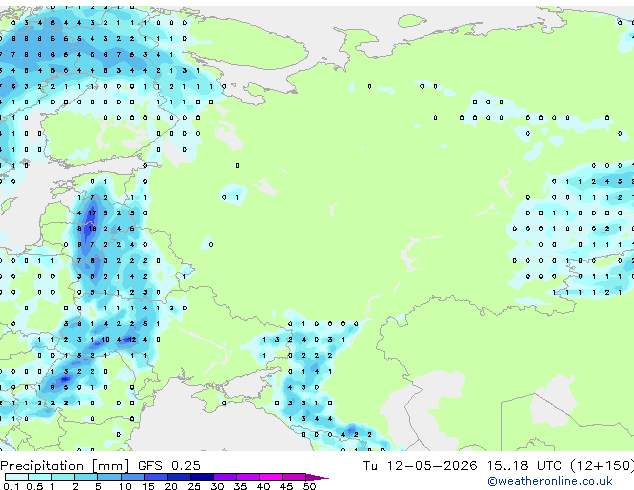Click the 30–35 mm purple legend swatch

(224, 477)
